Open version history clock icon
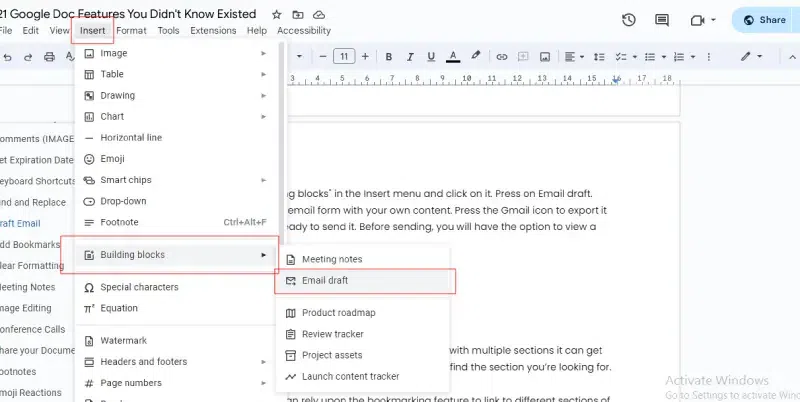 click(x=629, y=20)
